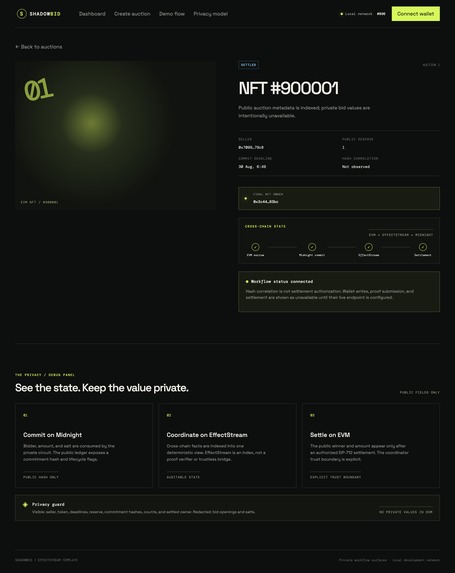
Task: Click the Workflow status connected heading
Action: pos(282,282)
